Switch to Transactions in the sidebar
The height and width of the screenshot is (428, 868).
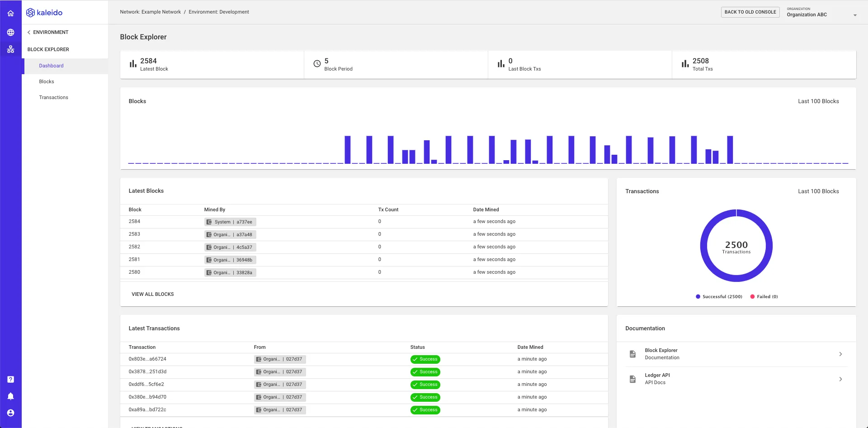[x=53, y=97]
